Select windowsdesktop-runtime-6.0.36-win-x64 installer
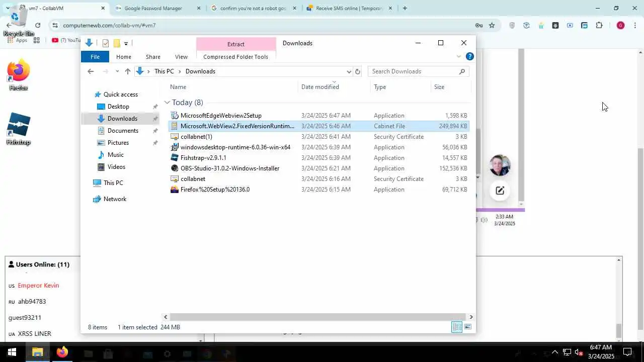644x362 pixels. coord(319,147)
